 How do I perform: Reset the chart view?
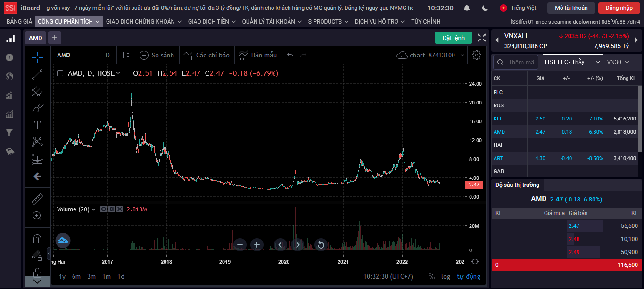point(321,245)
